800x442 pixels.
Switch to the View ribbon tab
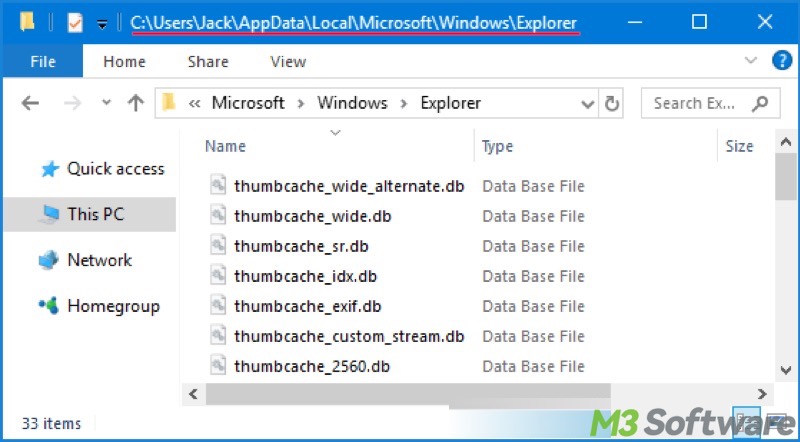tap(288, 62)
